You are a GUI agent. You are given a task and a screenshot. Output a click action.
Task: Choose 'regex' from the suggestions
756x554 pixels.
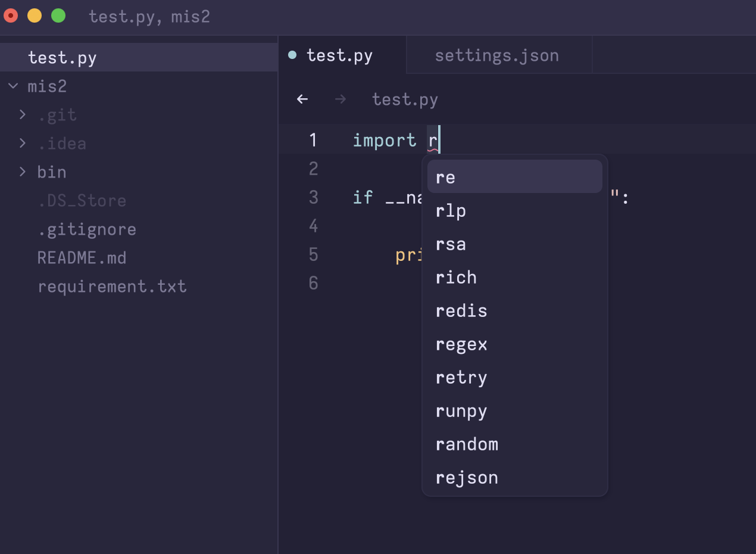pyautogui.click(x=461, y=344)
